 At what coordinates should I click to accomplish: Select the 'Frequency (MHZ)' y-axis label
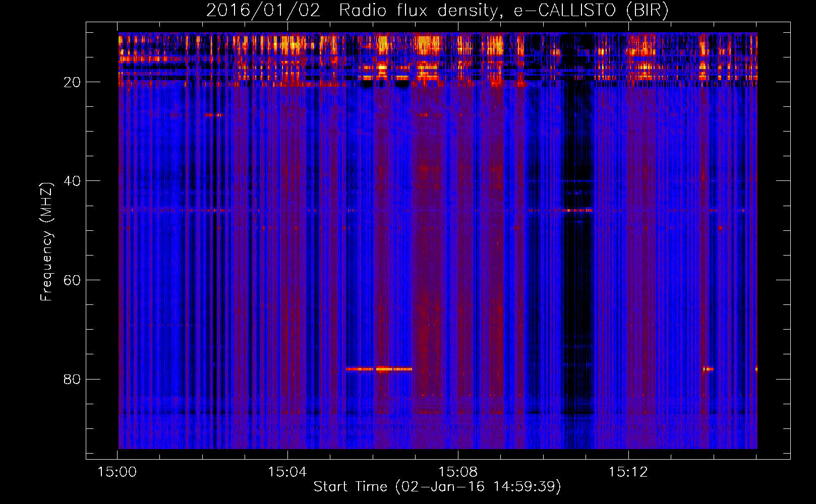(x=46, y=242)
